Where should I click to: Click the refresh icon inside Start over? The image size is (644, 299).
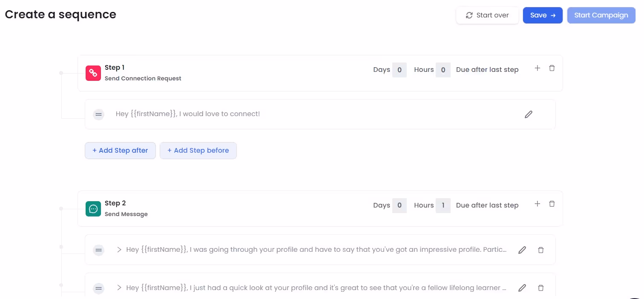(x=469, y=15)
